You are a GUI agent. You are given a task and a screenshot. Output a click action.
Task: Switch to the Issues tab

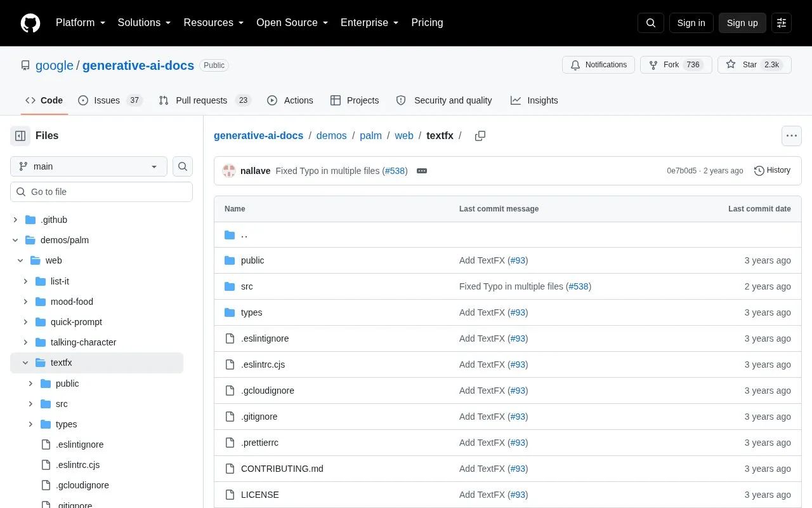click(x=110, y=100)
